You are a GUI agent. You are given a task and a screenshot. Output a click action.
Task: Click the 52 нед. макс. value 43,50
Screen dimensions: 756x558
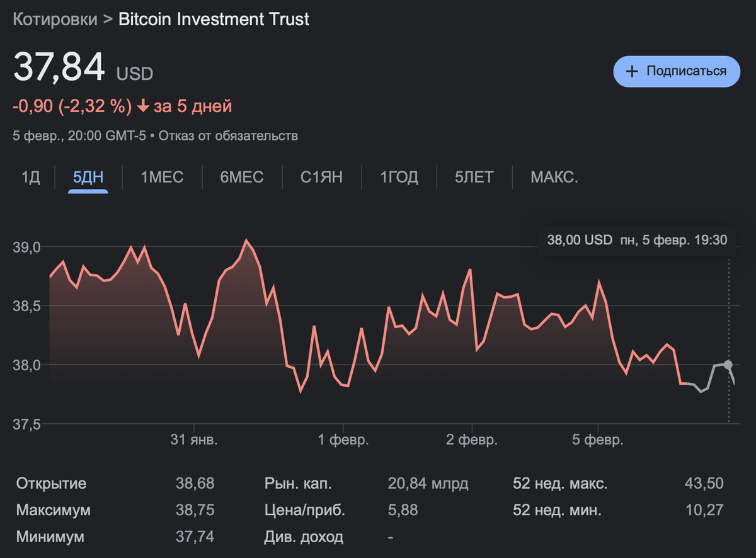(x=705, y=484)
